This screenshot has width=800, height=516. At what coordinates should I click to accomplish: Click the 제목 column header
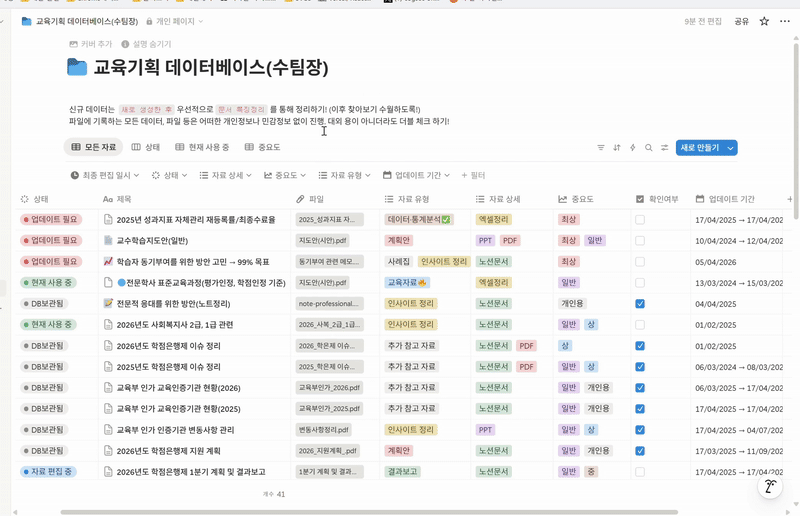(117, 199)
